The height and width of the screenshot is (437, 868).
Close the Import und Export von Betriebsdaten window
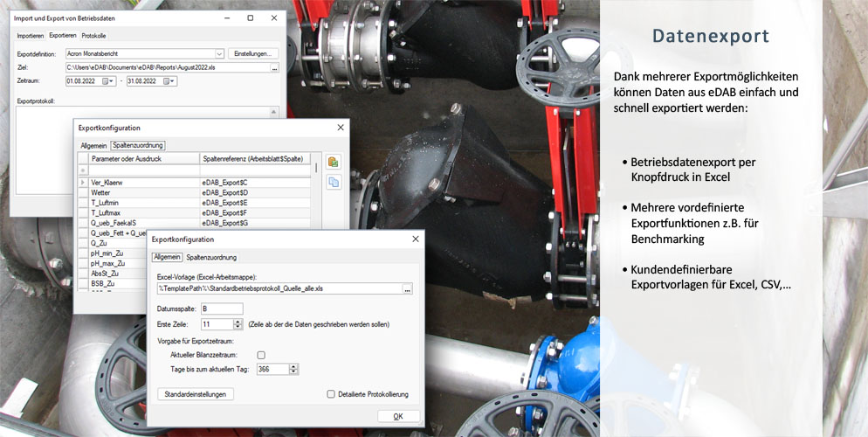(274, 18)
